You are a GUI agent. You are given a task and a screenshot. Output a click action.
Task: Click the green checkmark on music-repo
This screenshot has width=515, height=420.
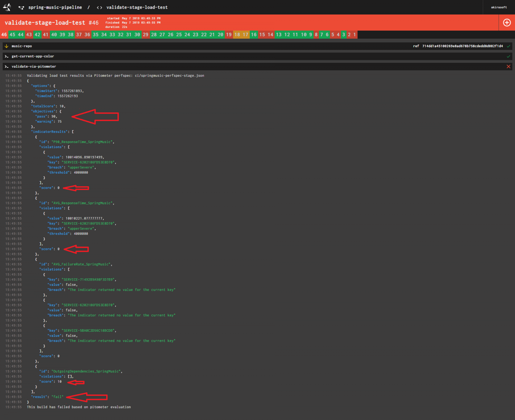(x=509, y=46)
